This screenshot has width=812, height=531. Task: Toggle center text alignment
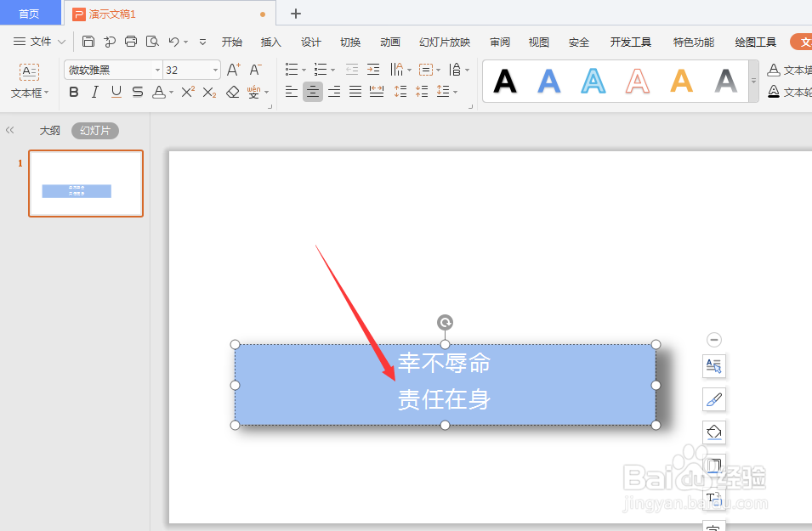pos(313,92)
